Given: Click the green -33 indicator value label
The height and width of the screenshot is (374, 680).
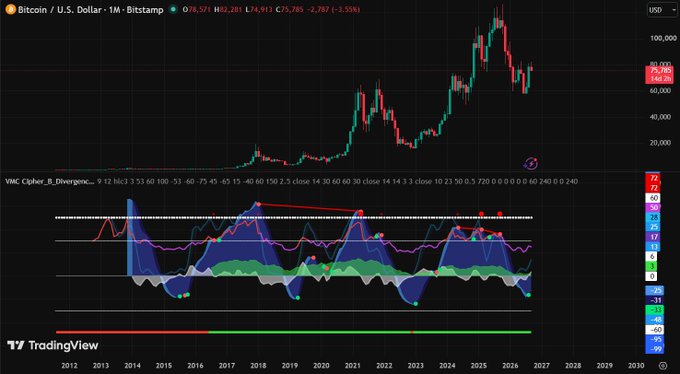Looking at the screenshot, I should tap(654, 310).
